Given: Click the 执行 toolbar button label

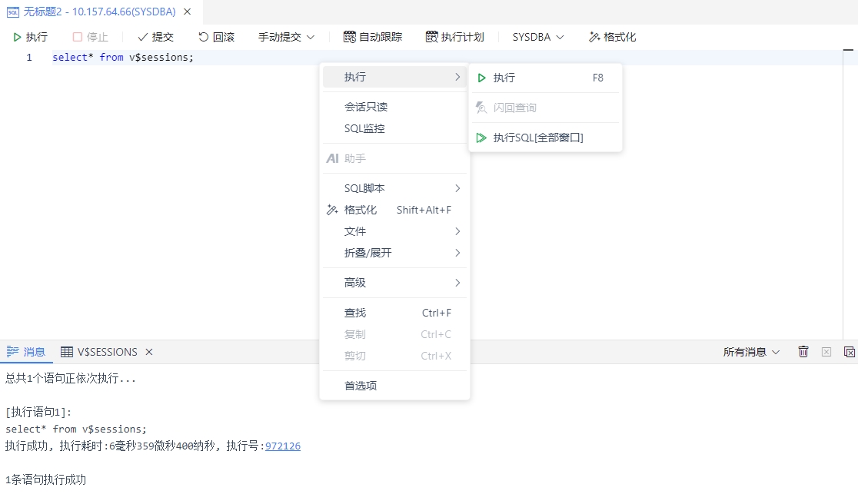Looking at the screenshot, I should coord(37,37).
